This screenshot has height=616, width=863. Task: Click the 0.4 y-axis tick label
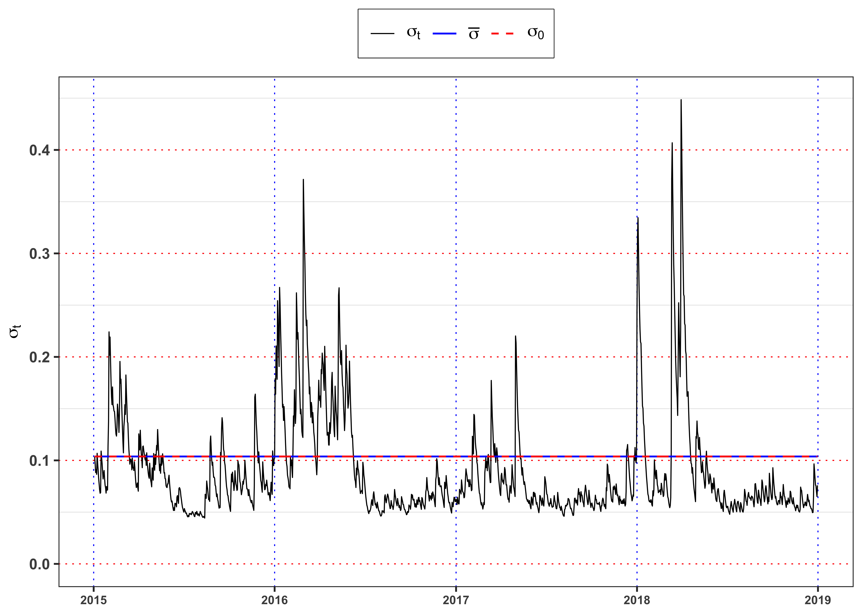coord(39,150)
